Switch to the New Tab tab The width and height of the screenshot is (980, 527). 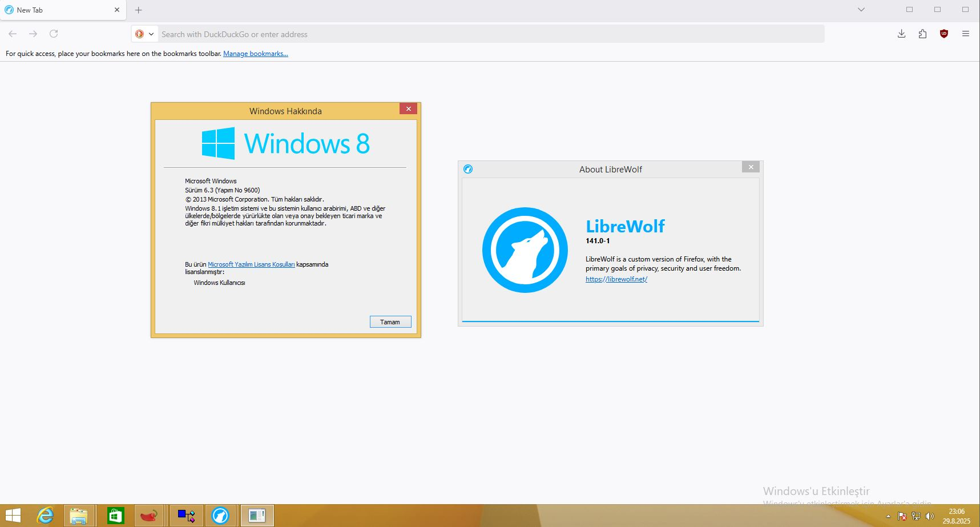coord(63,10)
